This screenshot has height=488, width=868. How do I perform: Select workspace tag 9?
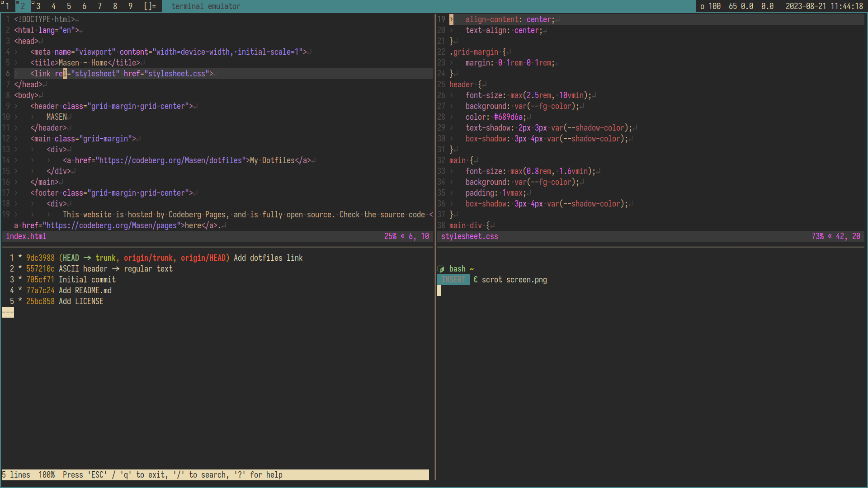(130, 6)
